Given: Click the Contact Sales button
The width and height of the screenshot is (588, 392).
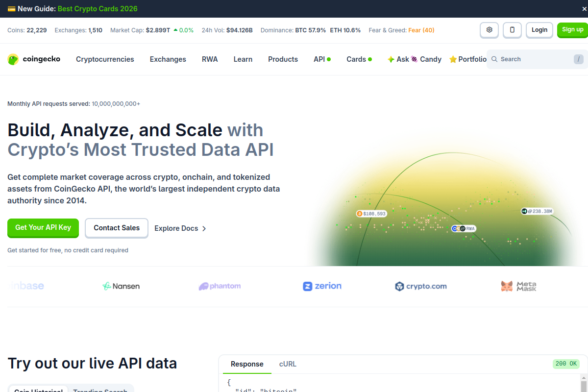Looking at the screenshot, I should pos(117,228).
